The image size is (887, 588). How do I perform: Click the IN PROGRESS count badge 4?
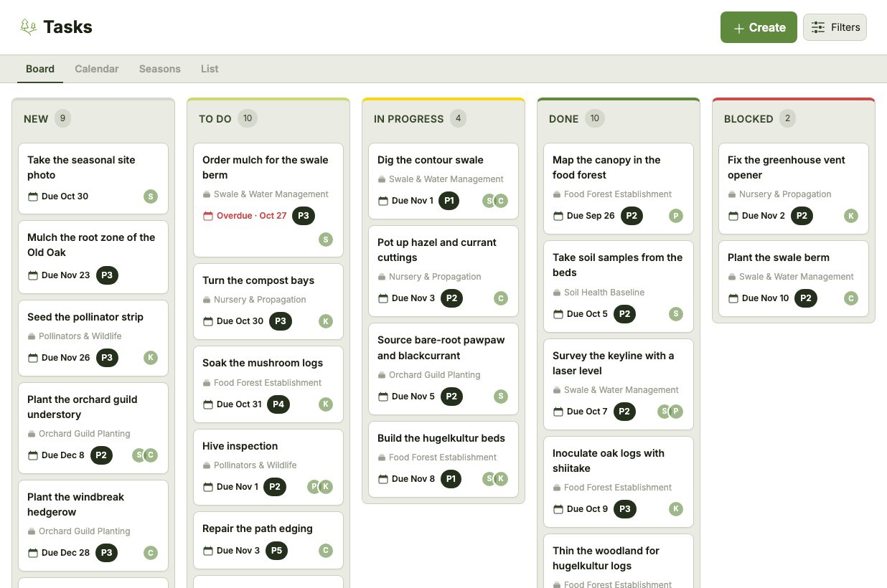coord(459,118)
